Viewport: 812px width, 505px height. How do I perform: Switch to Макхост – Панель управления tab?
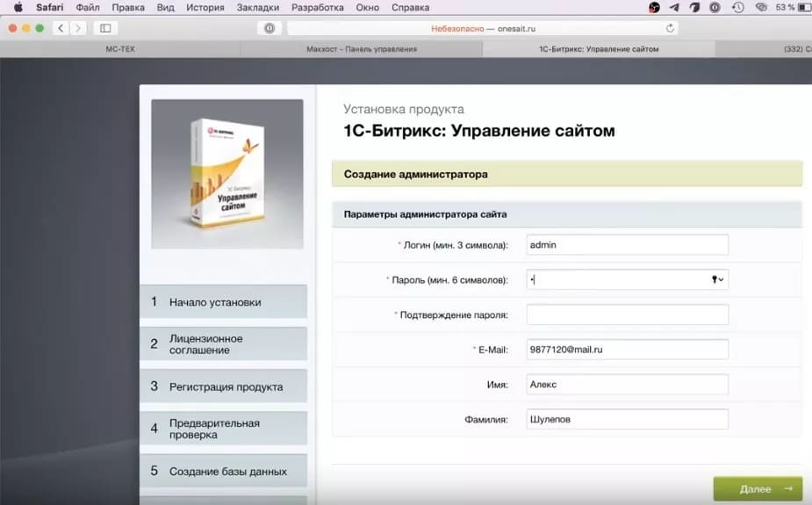[x=362, y=49]
